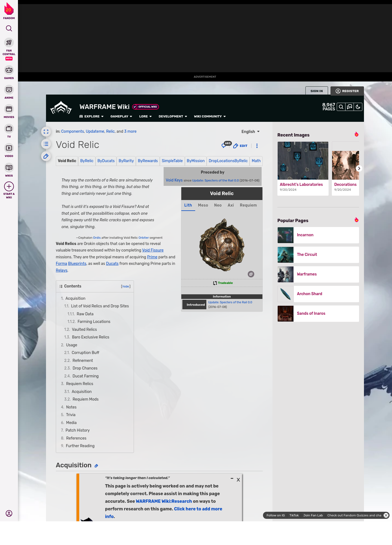Screen dimensions: 392x545
Task: Open the Components category link
Action: tap(72, 131)
